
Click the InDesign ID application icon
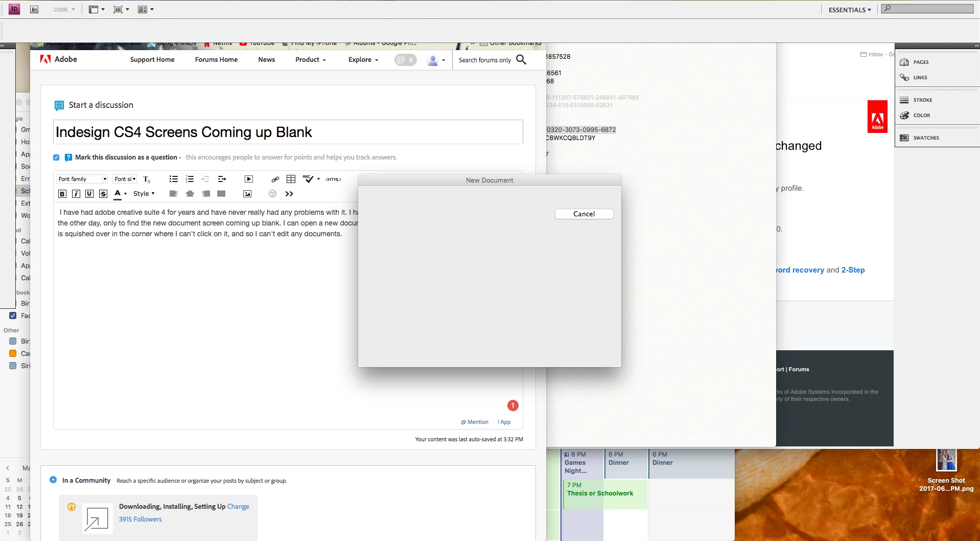pyautogui.click(x=14, y=9)
